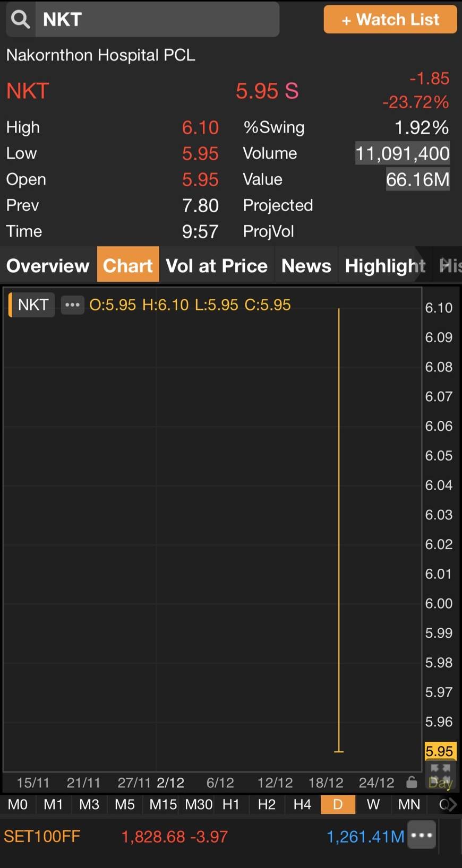
Task: Tap the SET100FF index name
Action: tap(42, 837)
